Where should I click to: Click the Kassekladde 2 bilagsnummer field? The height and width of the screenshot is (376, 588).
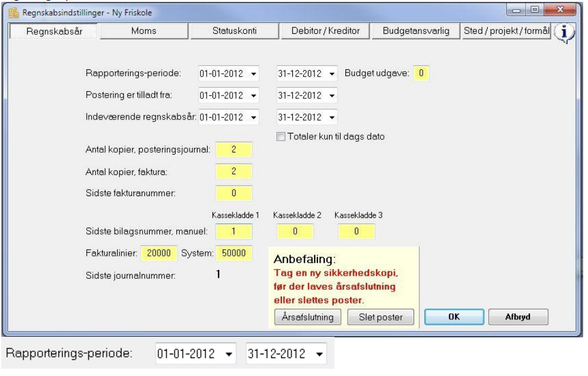(295, 232)
